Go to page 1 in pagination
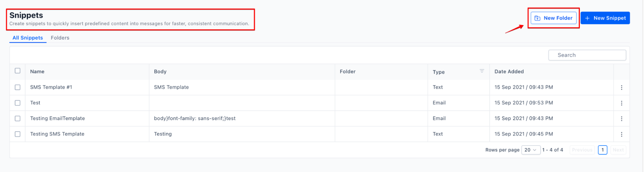 [x=602, y=150]
